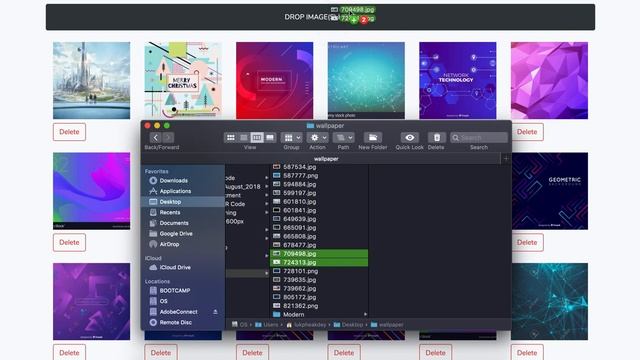Delete the Geometric background image

click(527, 242)
